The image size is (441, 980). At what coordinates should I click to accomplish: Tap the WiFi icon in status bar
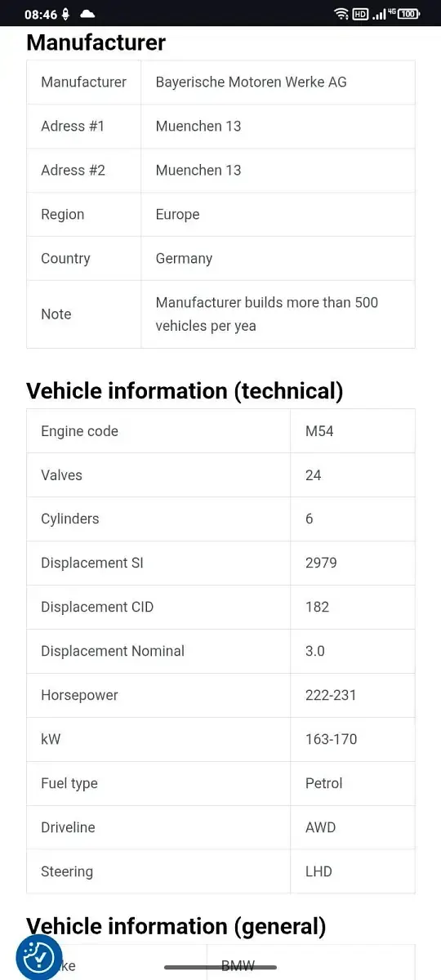[341, 14]
